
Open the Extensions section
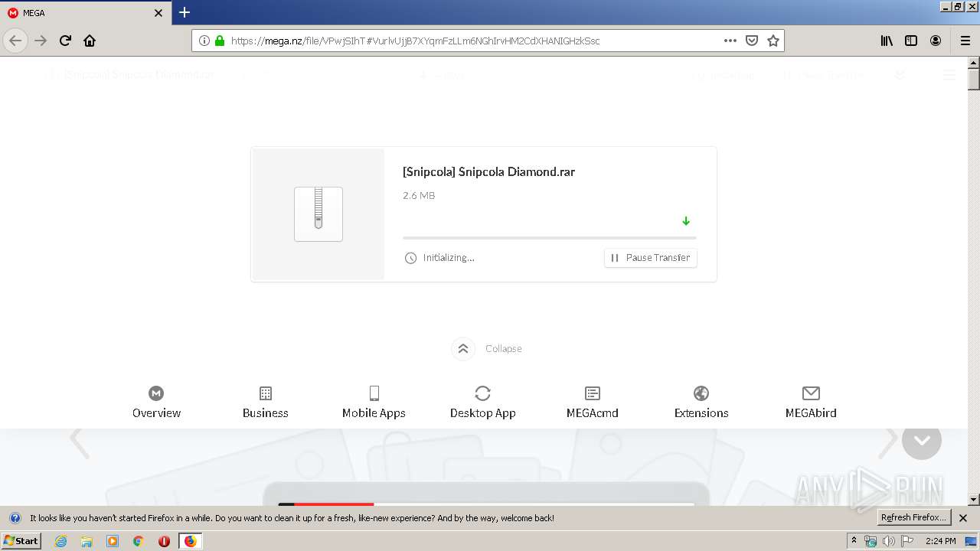[x=701, y=403]
